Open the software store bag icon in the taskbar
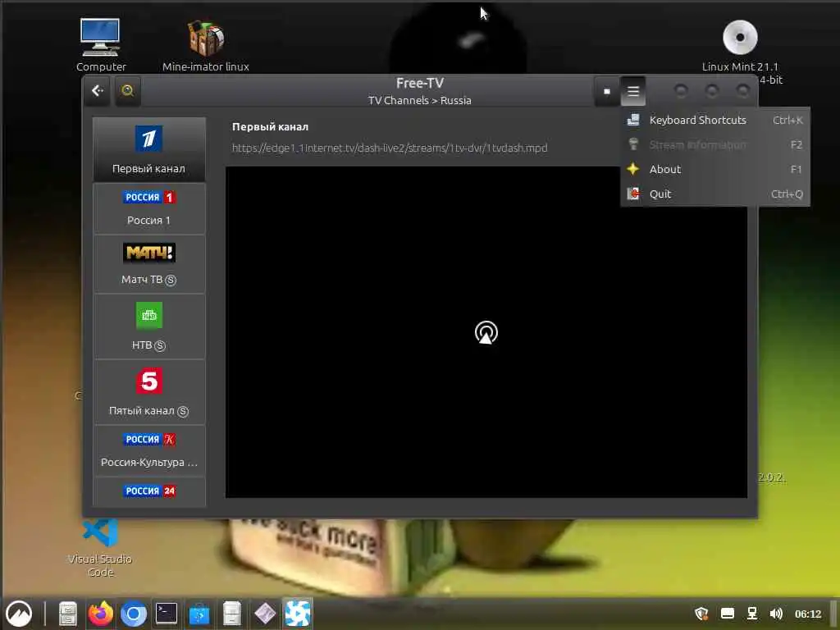This screenshot has height=630, width=840. 199,614
